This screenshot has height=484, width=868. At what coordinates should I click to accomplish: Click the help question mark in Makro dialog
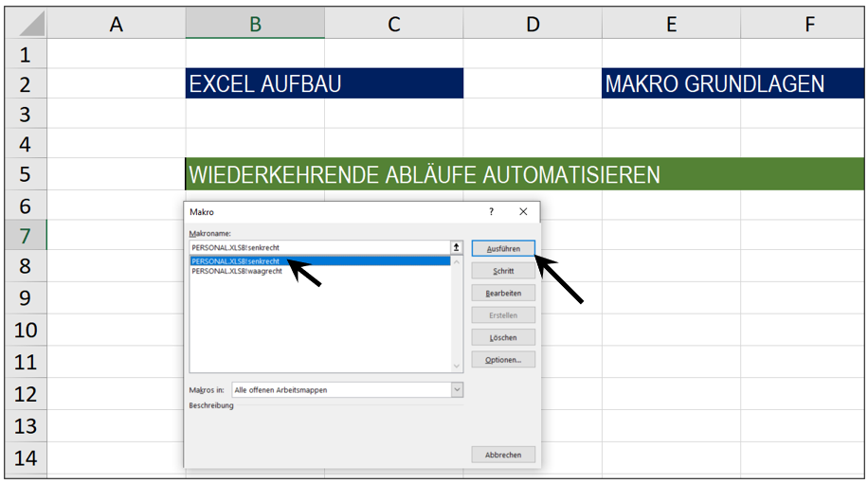491,211
